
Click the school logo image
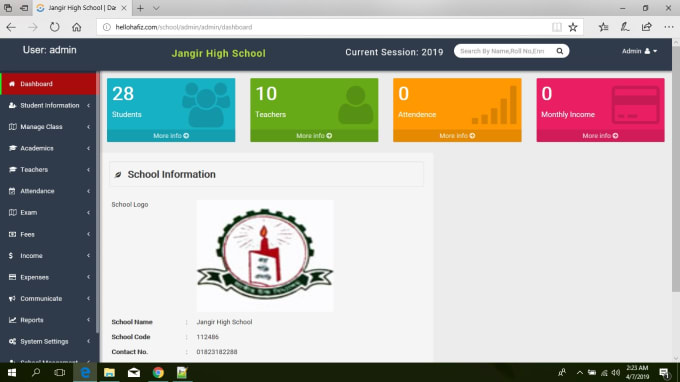(x=265, y=255)
